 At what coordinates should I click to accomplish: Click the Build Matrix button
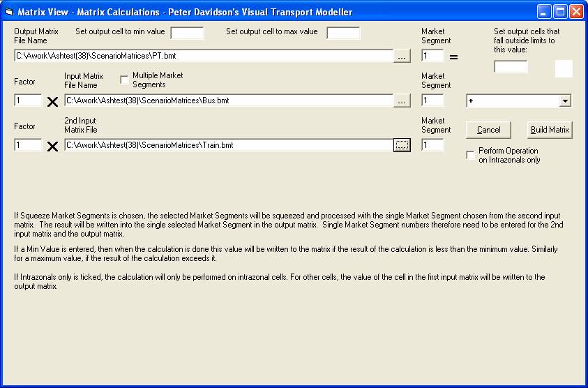click(550, 130)
